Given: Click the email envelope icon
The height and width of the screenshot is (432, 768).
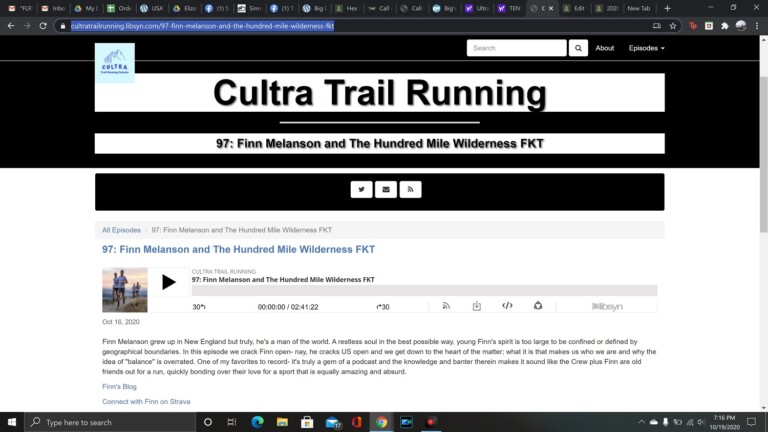Looking at the screenshot, I should coord(385,189).
